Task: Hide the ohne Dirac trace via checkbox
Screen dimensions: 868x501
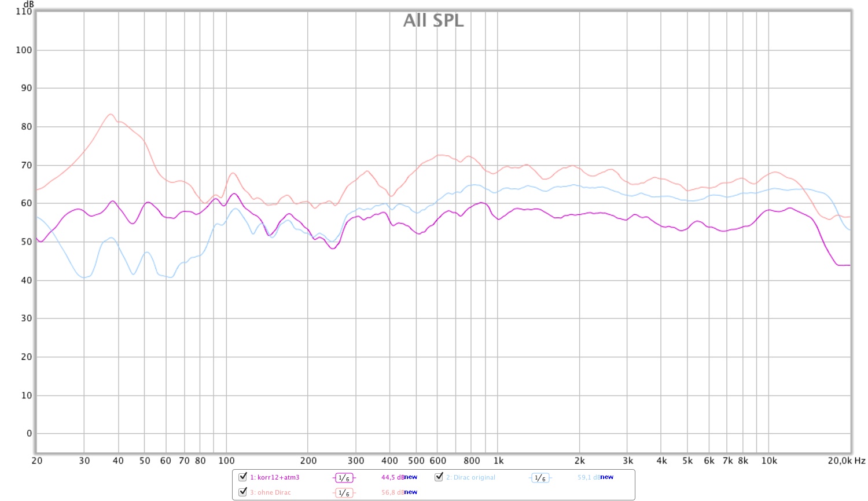Action: (243, 492)
